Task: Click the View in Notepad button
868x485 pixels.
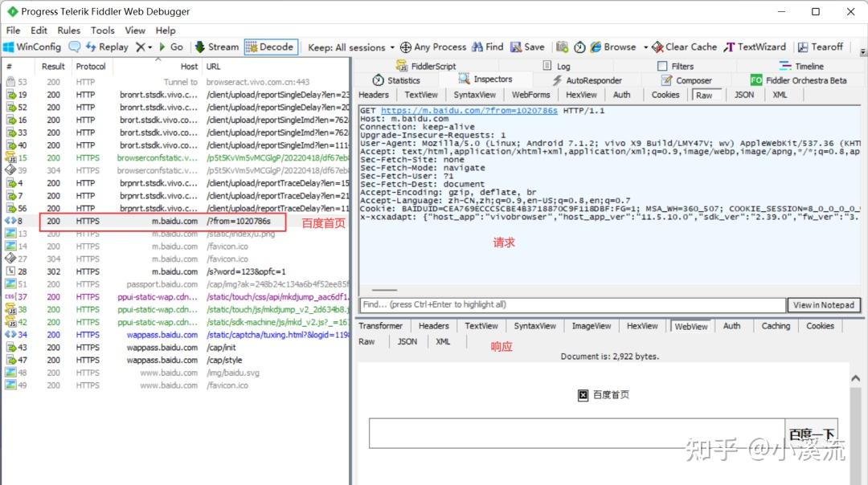Action: tap(824, 304)
